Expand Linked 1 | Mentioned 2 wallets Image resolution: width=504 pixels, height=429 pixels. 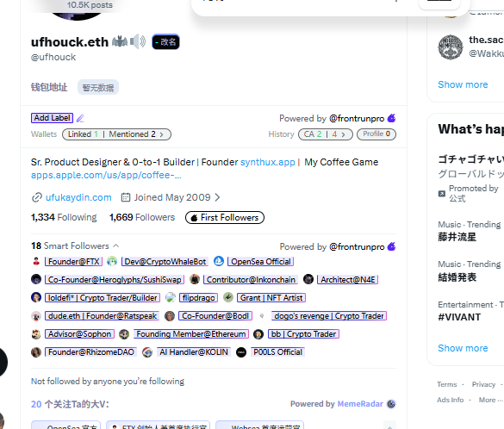click(116, 134)
